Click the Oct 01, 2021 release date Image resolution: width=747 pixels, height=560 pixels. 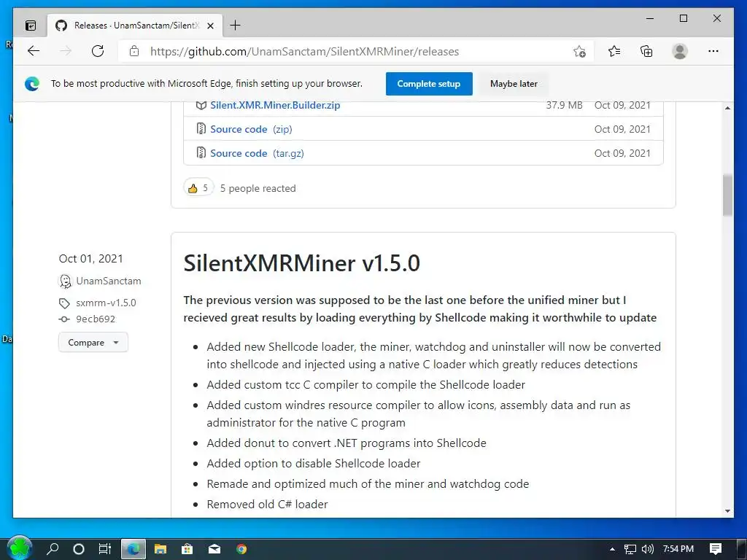click(x=90, y=259)
